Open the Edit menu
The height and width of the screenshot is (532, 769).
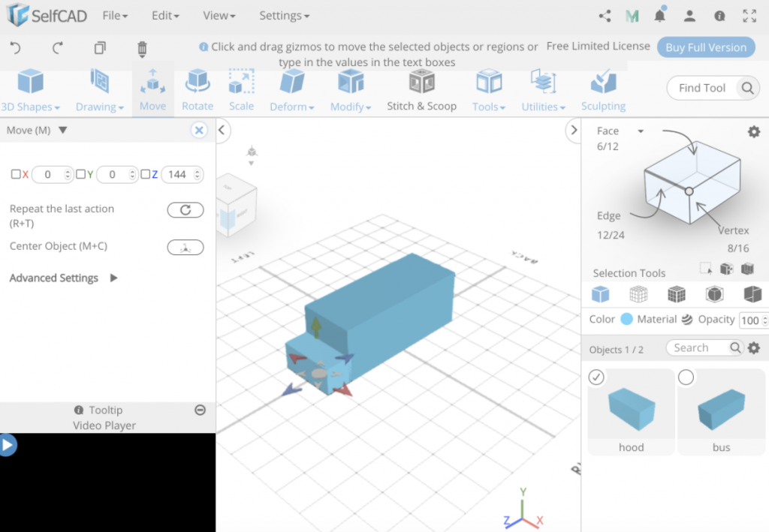[x=164, y=15]
